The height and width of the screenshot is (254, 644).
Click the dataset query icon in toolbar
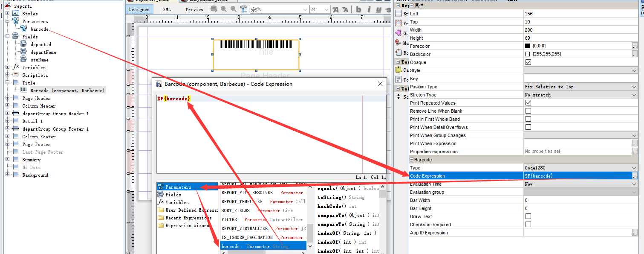(214, 9)
